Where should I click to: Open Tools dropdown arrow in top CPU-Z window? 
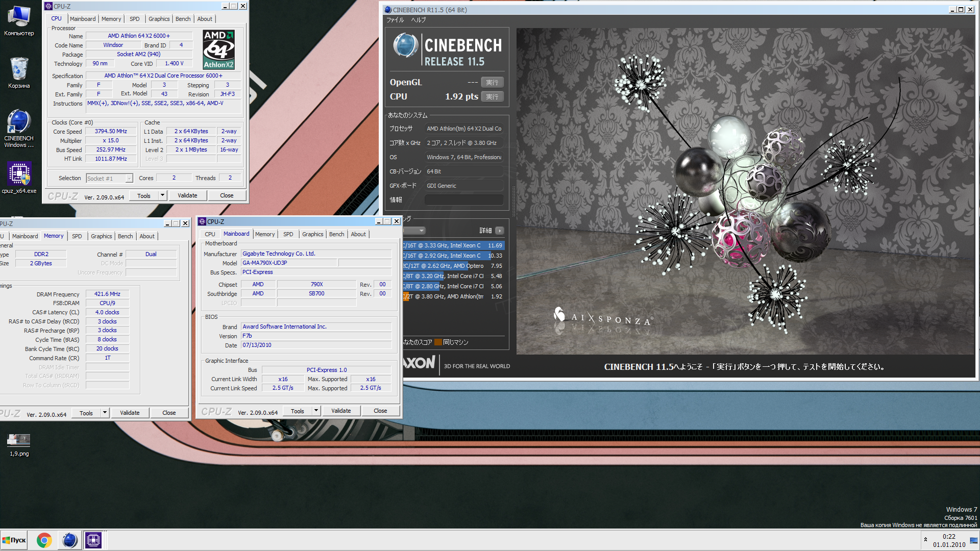pos(162,195)
